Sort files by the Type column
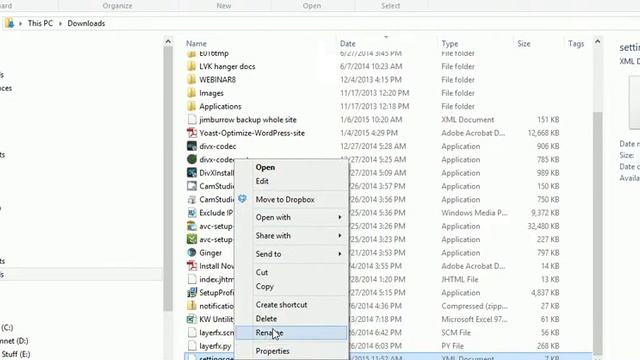 [449, 44]
